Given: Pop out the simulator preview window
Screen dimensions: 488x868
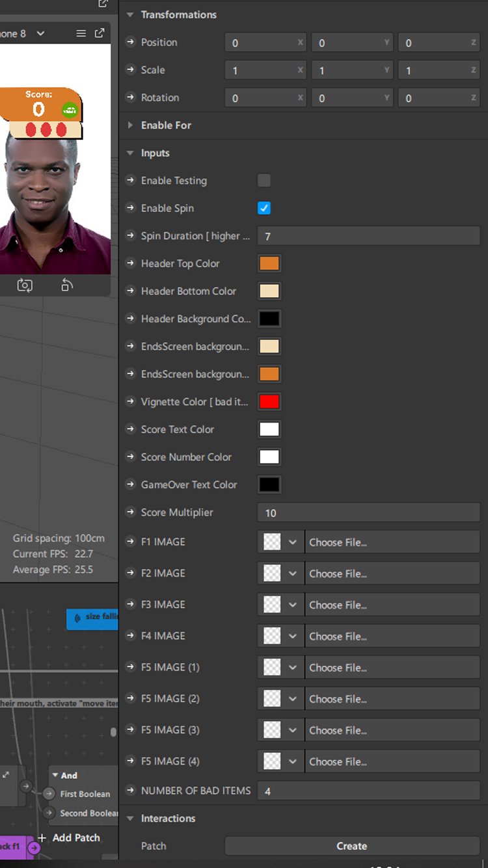Looking at the screenshot, I should (100, 33).
